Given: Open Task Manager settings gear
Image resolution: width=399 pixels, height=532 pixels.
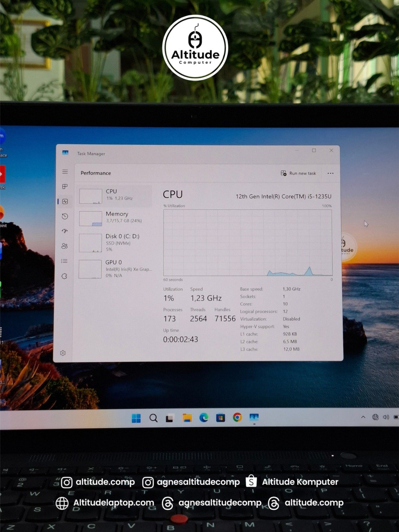Looking at the screenshot, I should (x=63, y=353).
